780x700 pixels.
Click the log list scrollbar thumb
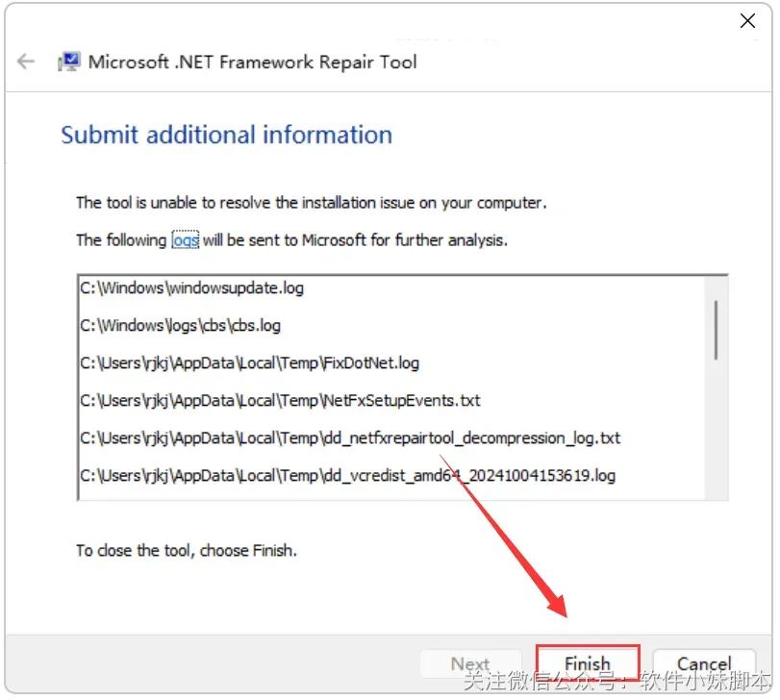(x=716, y=328)
